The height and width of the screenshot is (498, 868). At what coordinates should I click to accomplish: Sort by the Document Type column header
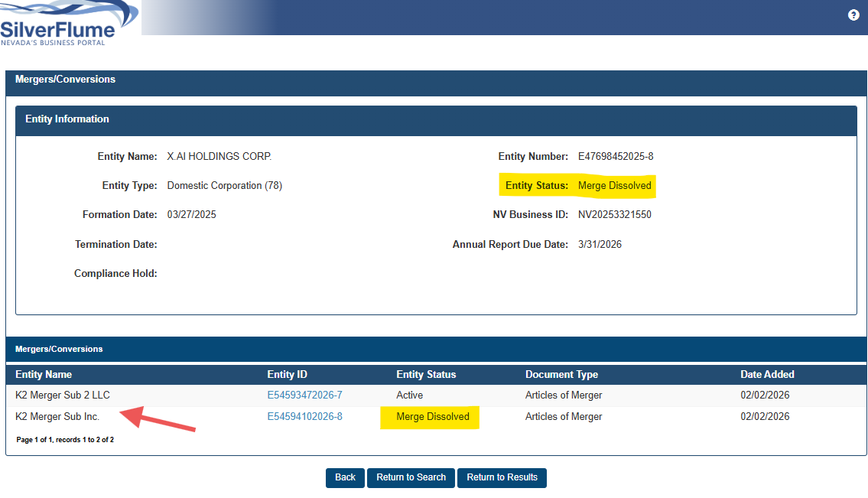[561, 375]
